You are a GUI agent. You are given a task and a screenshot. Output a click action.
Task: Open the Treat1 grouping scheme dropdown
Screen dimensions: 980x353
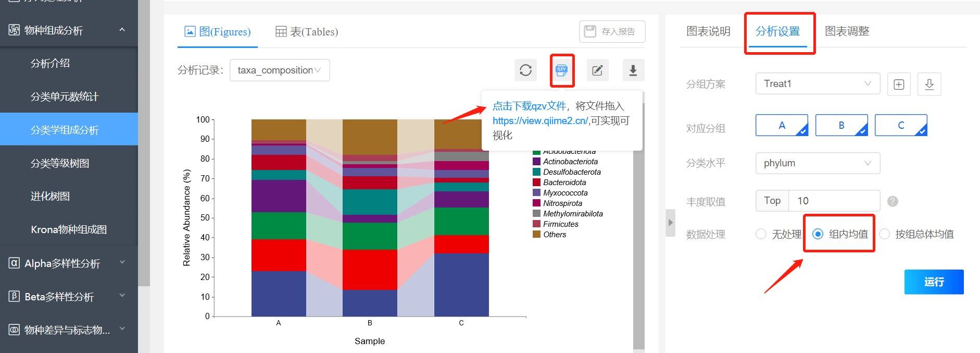tap(818, 84)
